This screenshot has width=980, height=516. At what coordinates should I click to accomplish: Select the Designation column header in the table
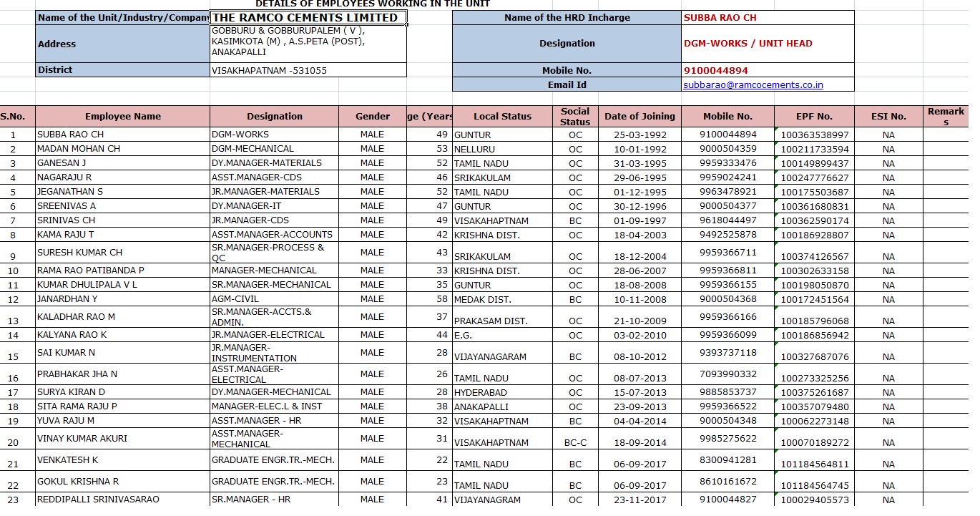click(x=275, y=117)
